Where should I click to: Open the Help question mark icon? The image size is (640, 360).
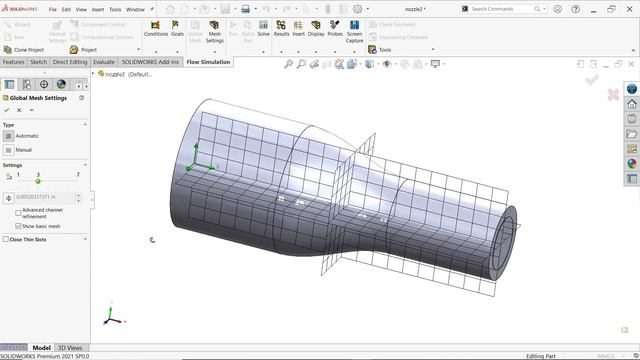tap(576, 9)
